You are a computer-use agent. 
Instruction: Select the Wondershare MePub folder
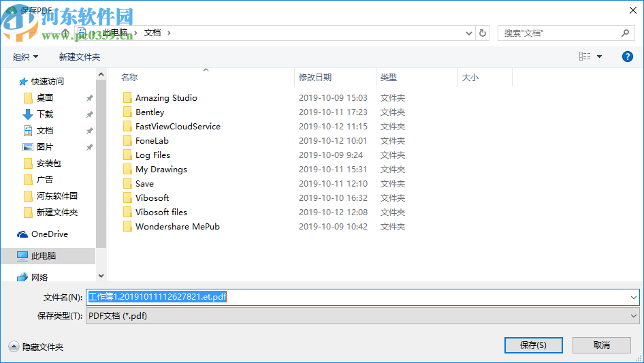(178, 227)
